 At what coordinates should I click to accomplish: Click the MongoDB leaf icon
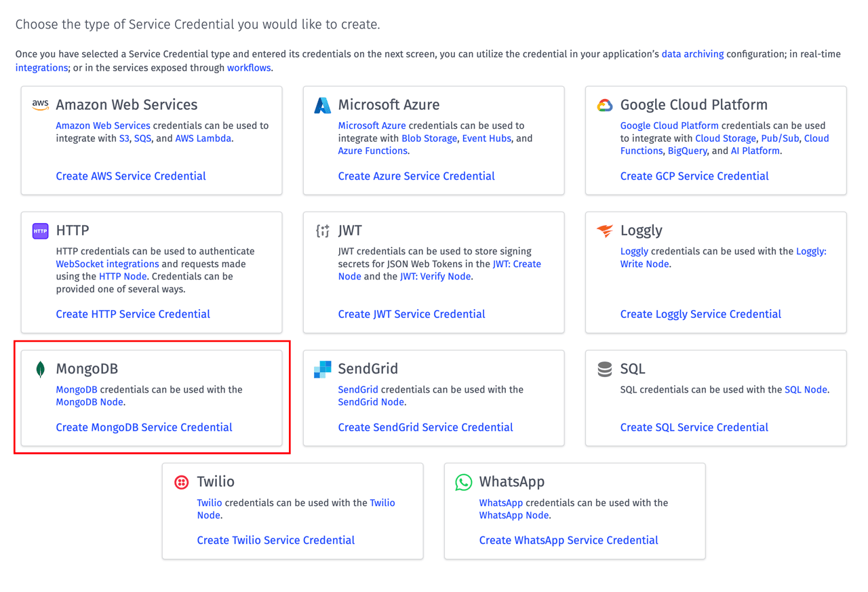[x=40, y=369]
